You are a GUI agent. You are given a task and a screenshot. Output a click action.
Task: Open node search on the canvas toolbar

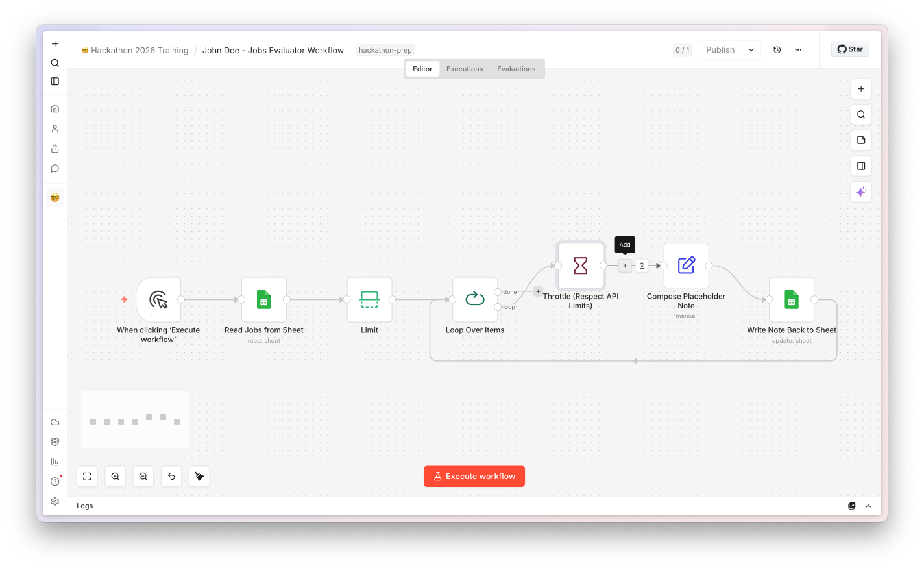(x=861, y=114)
